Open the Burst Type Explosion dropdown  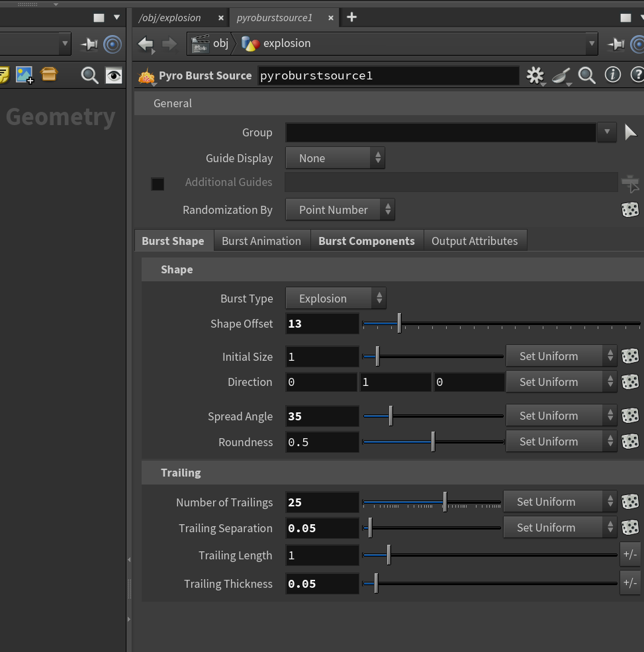pos(336,298)
